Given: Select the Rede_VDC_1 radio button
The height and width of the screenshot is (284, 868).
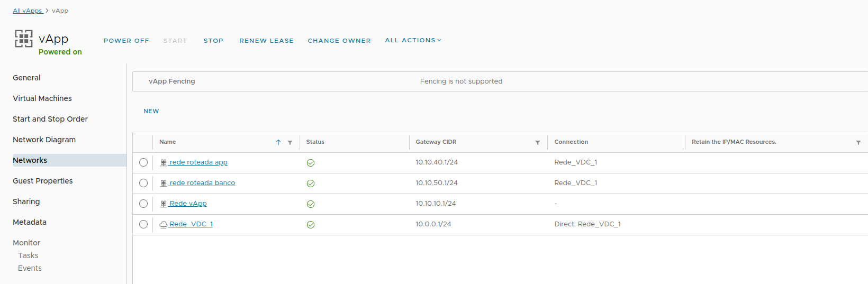Looking at the screenshot, I should point(143,224).
